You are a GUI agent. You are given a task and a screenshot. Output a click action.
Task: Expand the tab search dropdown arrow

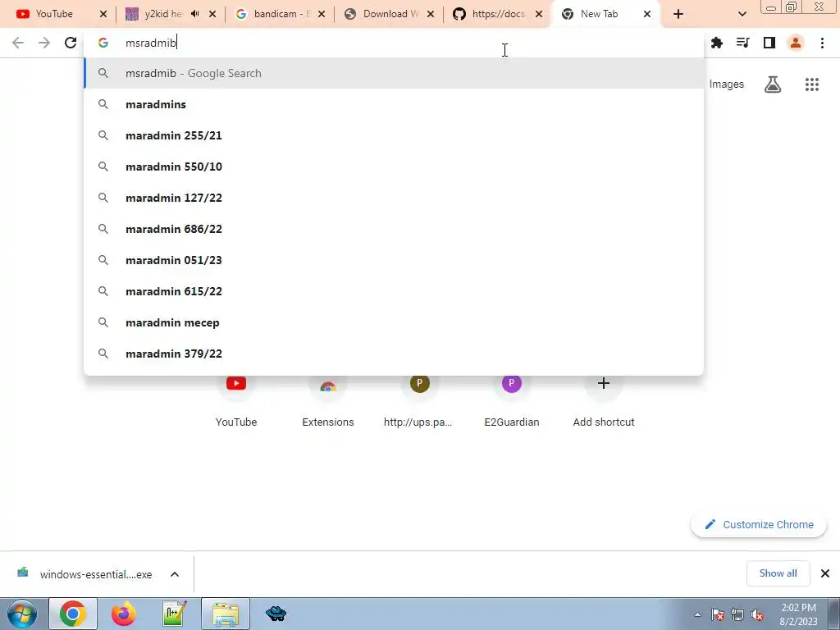[x=742, y=14]
